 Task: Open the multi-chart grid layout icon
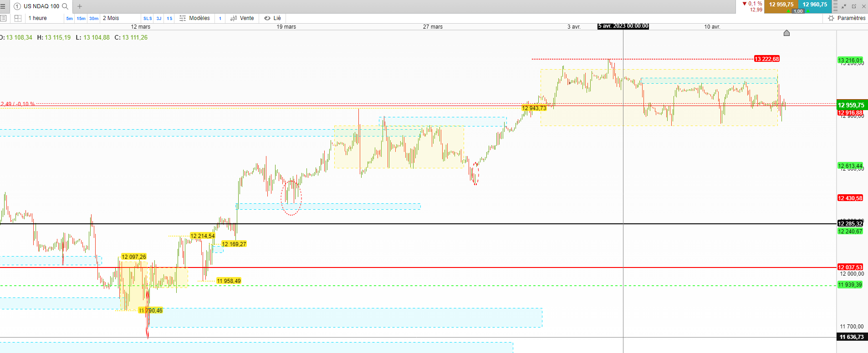[x=18, y=18]
